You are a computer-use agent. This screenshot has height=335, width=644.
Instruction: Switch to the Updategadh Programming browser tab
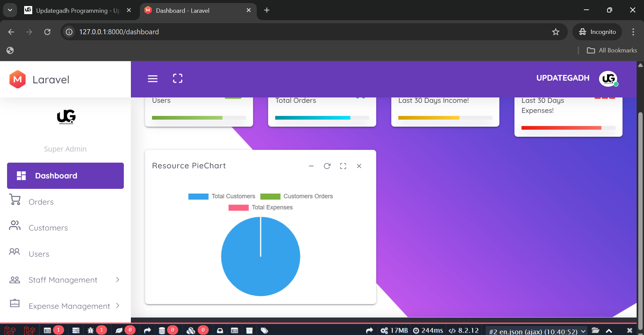78,10
